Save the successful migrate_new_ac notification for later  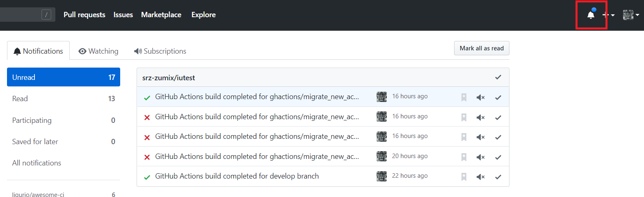[464, 97]
